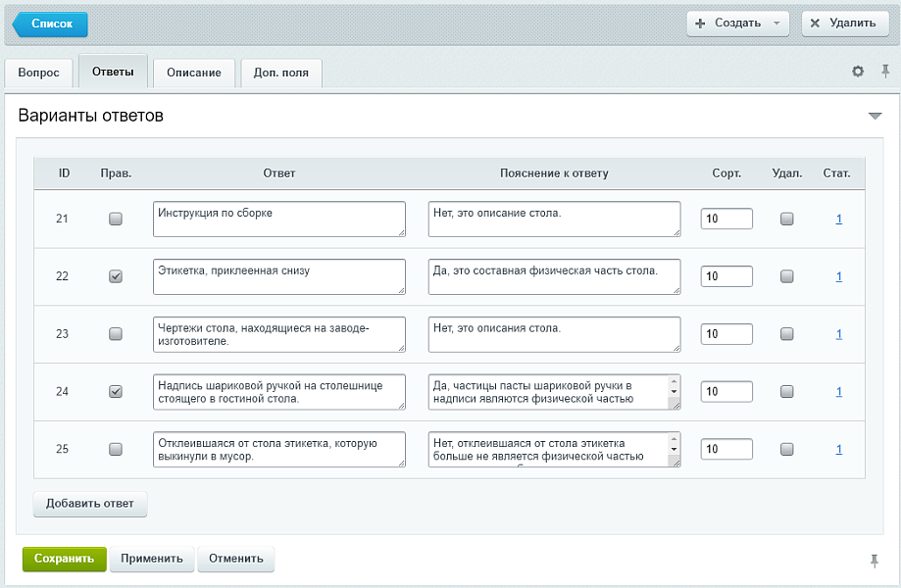Expand the Создать dropdown arrow
This screenshot has width=901, height=588.
coord(776,24)
